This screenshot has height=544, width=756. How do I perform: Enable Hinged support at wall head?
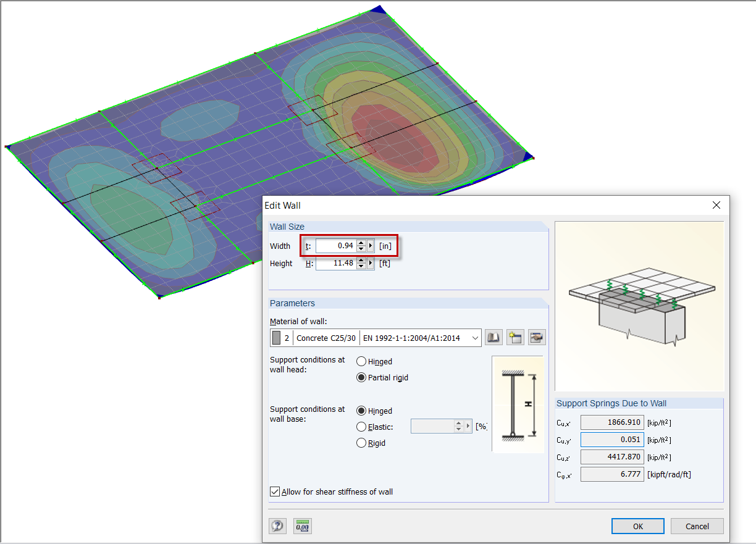coord(360,361)
